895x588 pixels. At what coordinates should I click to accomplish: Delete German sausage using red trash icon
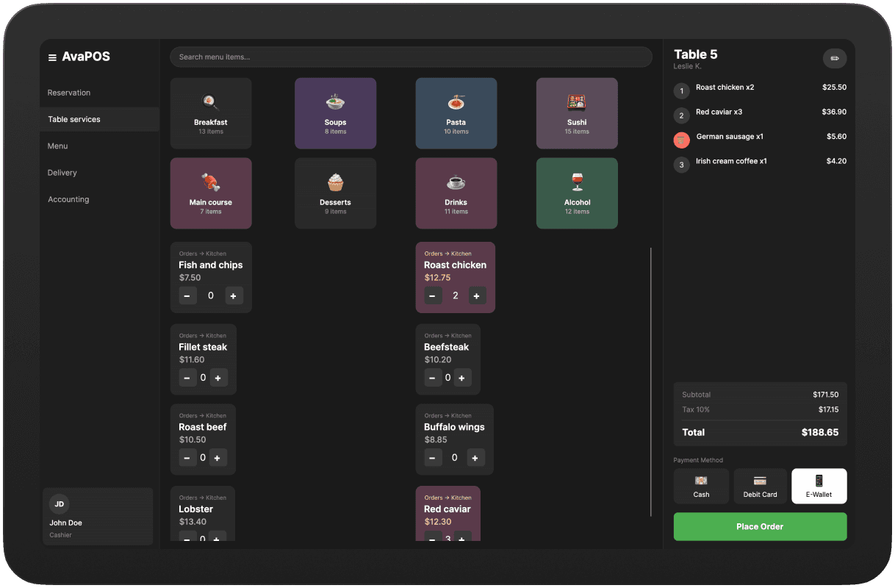coord(681,139)
